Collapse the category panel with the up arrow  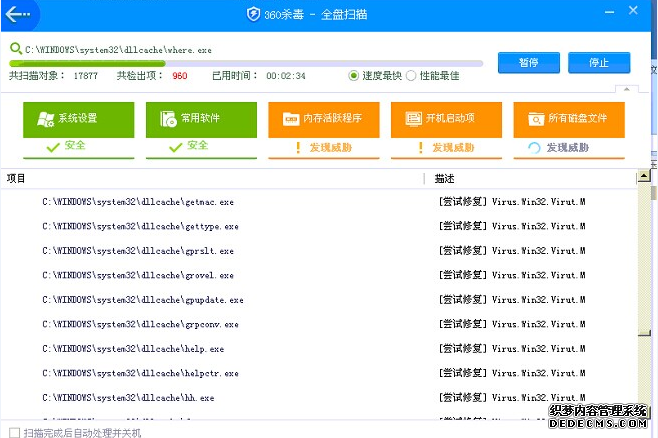627,89
